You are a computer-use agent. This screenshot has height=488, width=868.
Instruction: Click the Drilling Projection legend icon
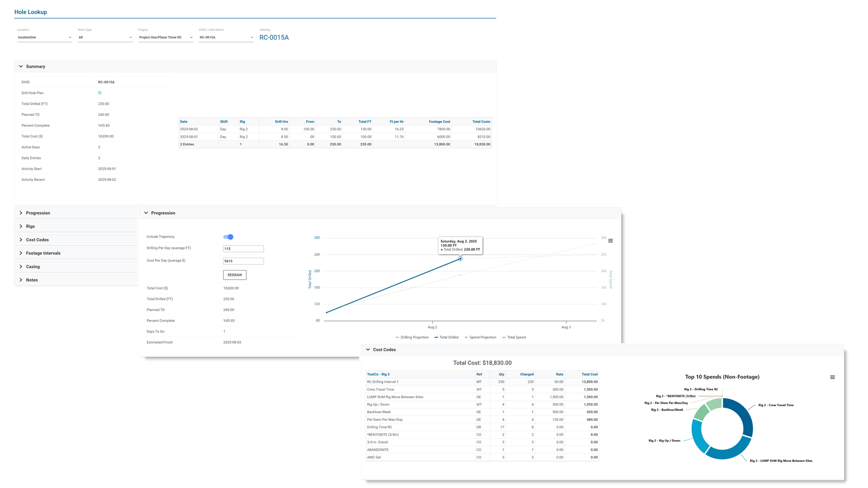click(x=397, y=337)
